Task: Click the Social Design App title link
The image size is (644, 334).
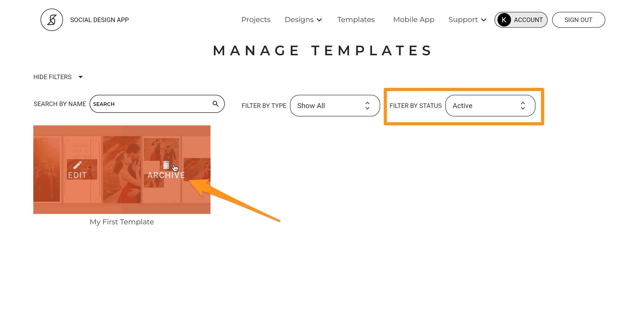Action: (100, 20)
